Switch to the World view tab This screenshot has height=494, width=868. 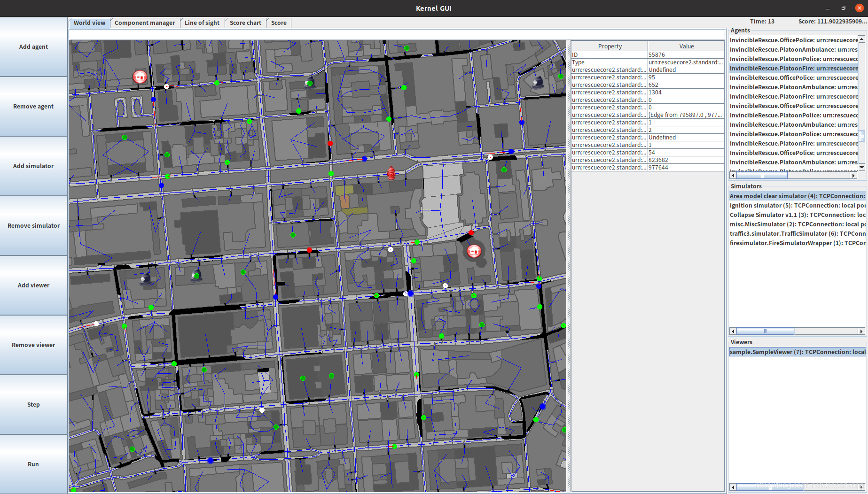pos(89,23)
